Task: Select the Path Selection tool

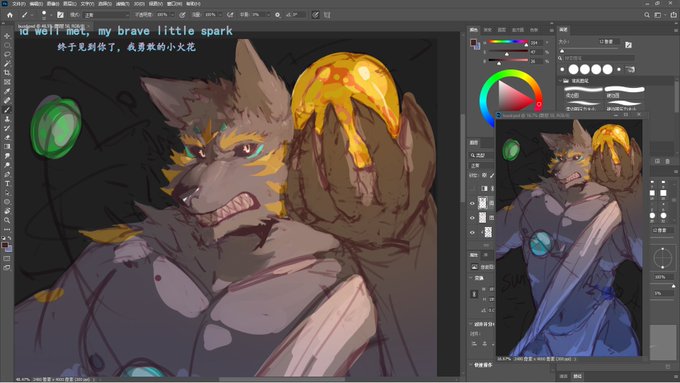Action: tap(7, 193)
